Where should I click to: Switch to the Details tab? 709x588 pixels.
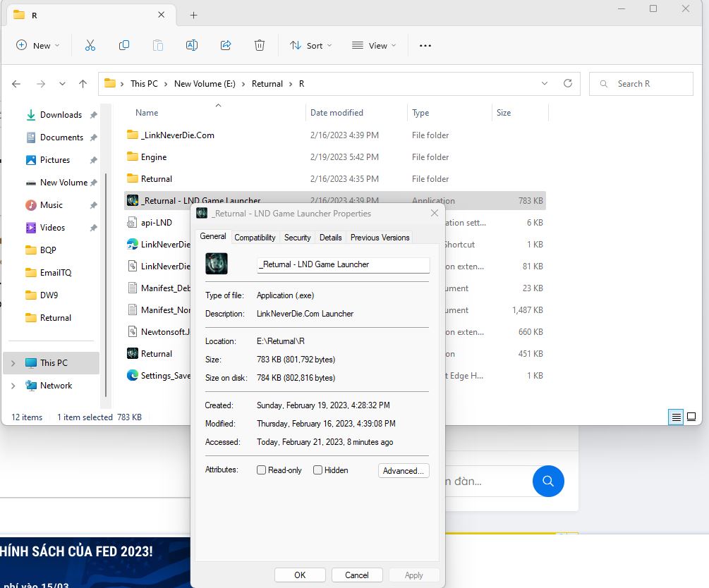click(x=331, y=238)
